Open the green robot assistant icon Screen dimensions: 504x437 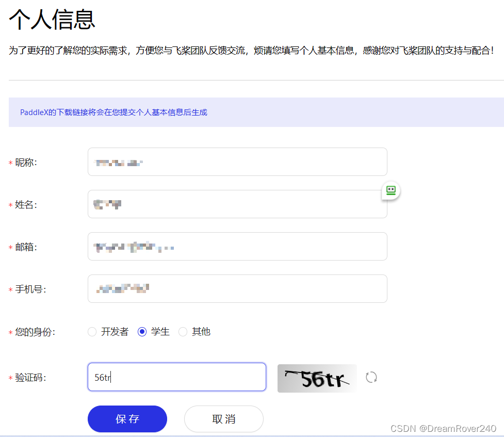[x=391, y=190]
